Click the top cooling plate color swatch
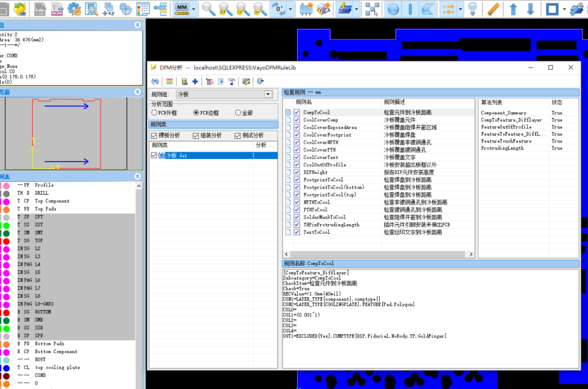 click(x=7, y=368)
